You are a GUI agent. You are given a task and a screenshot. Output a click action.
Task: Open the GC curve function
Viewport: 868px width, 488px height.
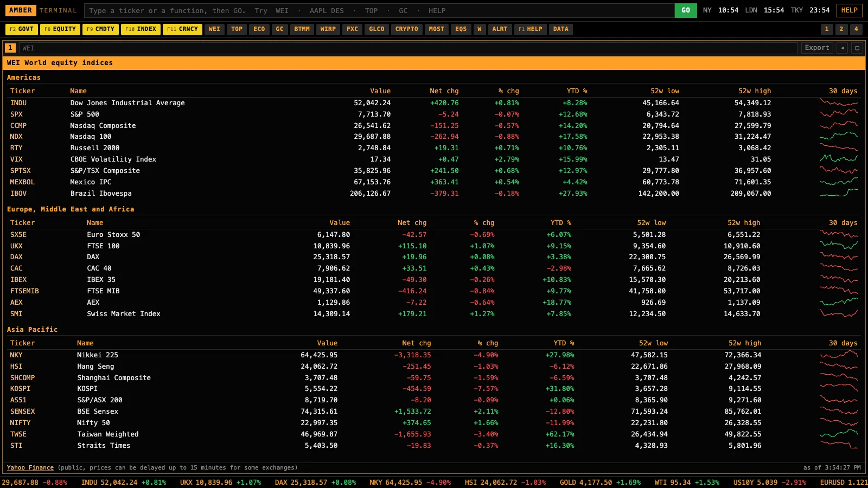(279, 29)
